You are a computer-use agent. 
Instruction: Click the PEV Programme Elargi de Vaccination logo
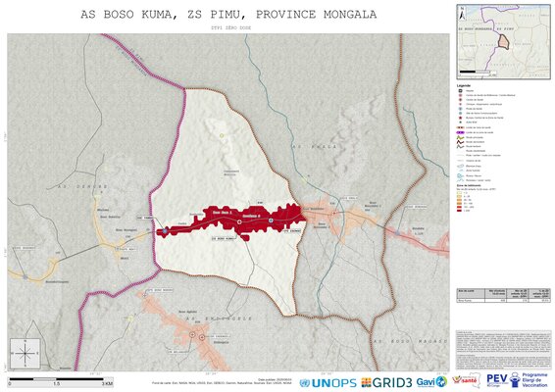[x=517, y=380]
